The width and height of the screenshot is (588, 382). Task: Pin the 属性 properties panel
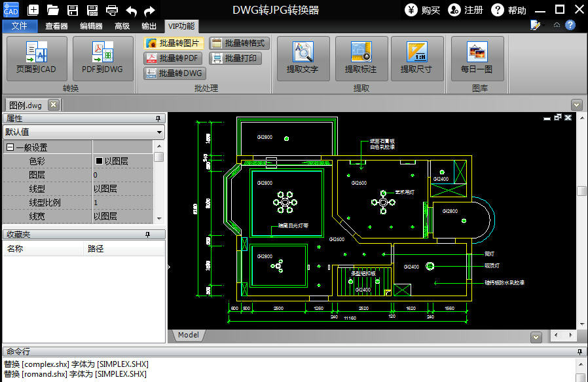tap(158, 119)
